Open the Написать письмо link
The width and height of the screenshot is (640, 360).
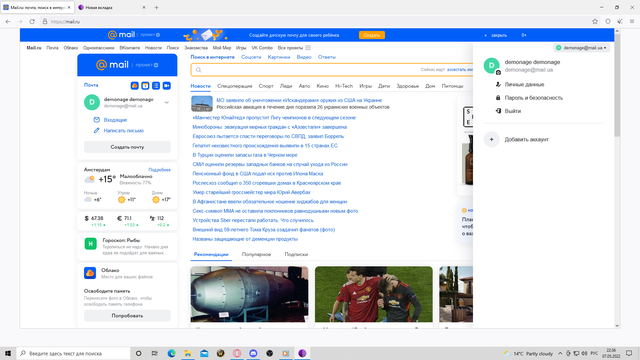[x=124, y=131]
